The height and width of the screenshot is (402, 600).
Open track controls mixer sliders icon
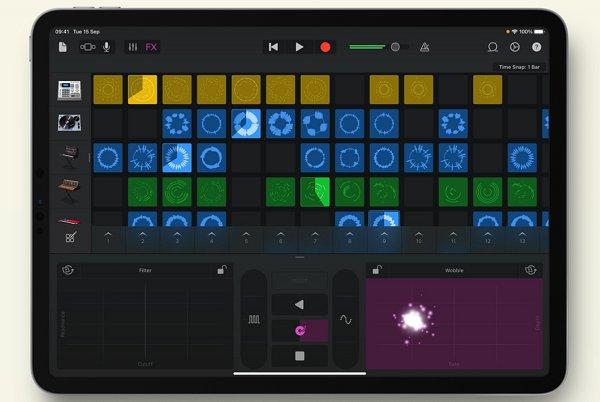tap(133, 47)
